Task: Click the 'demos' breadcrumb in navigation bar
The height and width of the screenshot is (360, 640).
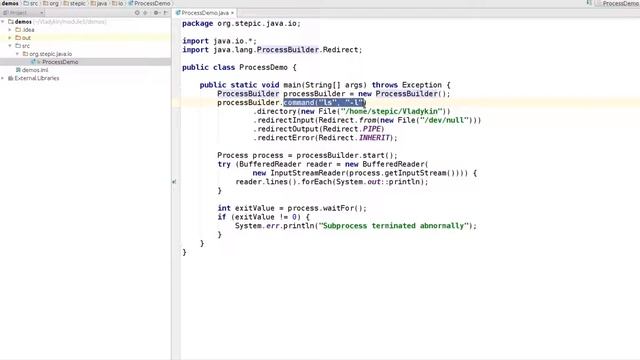Action: [10, 3]
